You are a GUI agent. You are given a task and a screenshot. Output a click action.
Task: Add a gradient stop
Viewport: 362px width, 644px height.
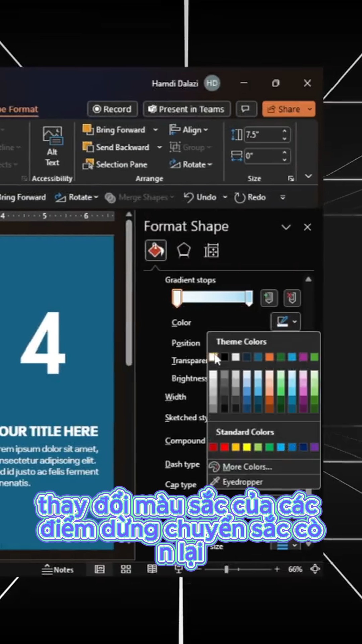[x=269, y=298]
